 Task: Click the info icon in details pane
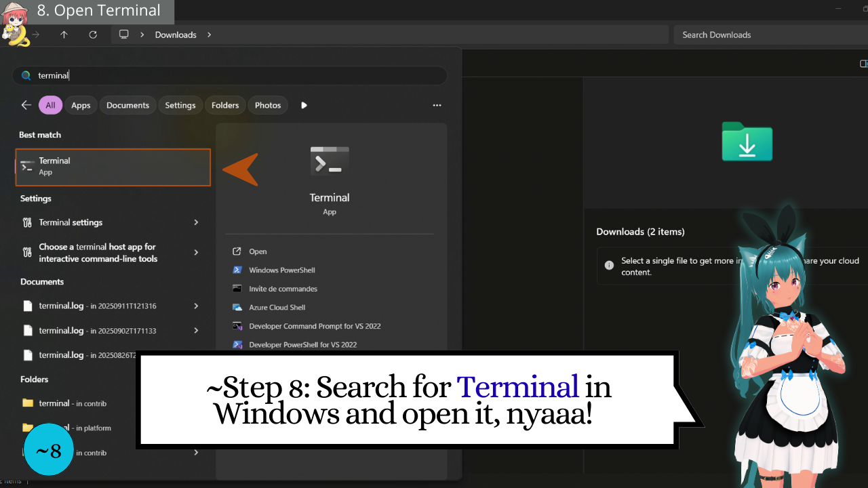(x=608, y=264)
